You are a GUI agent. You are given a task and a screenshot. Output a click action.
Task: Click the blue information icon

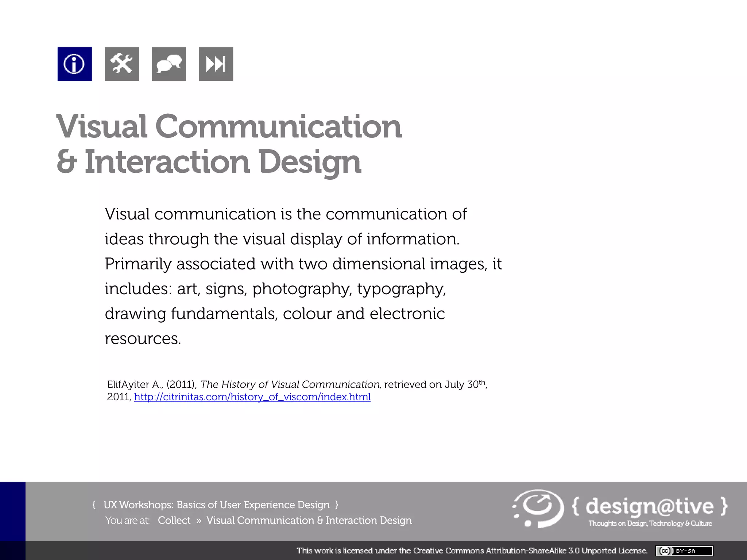click(74, 64)
